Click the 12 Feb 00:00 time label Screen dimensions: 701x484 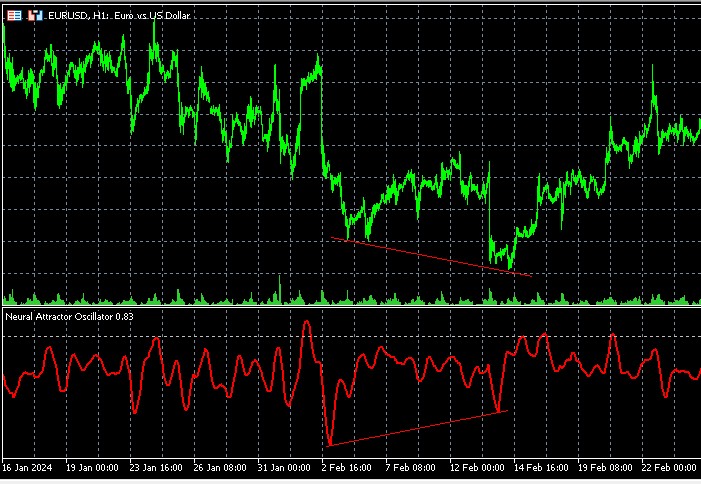pyautogui.click(x=477, y=468)
